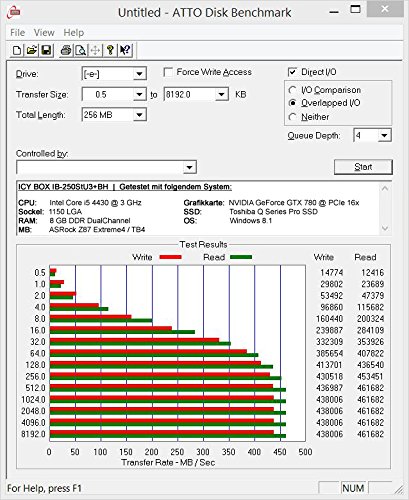Save results with the floppy disk icon
The width and height of the screenshot is (409, 500).
pyautogui.click(x=46, y=50)
